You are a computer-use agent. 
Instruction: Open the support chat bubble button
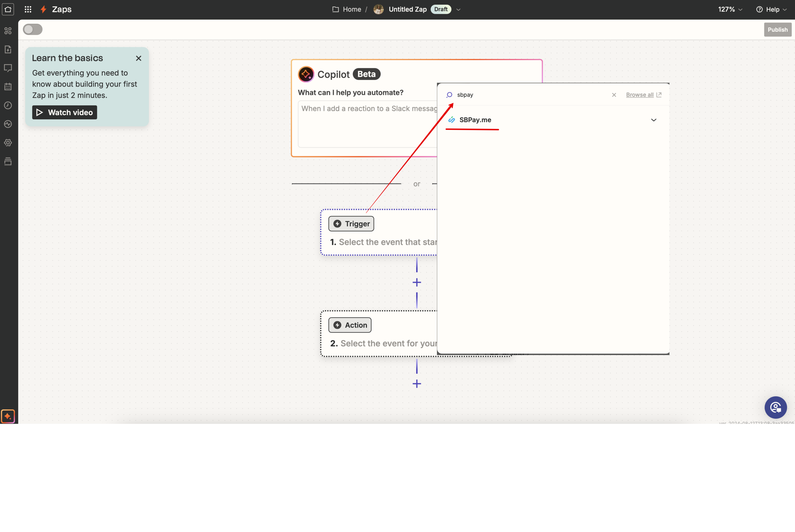(x=775, y=408)
